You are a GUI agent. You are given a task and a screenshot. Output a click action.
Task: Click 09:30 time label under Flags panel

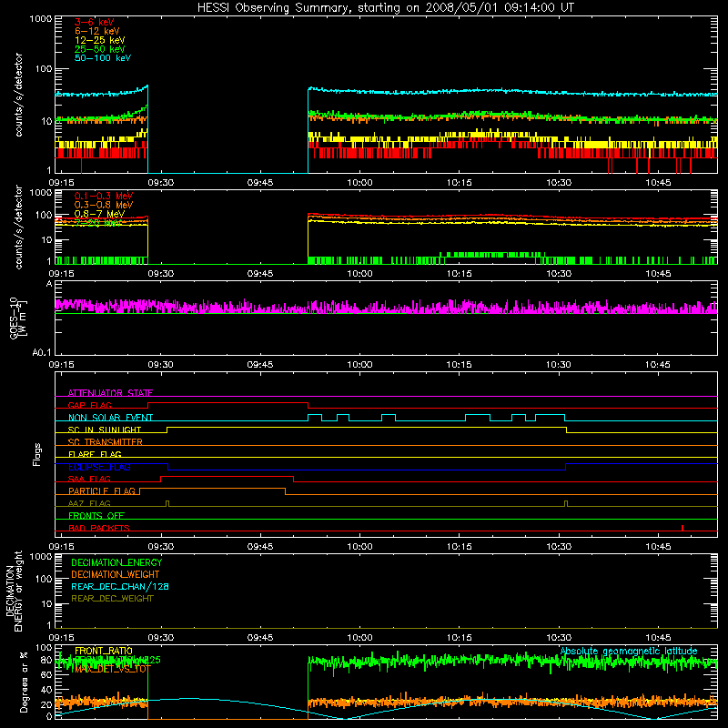[161, 547]
